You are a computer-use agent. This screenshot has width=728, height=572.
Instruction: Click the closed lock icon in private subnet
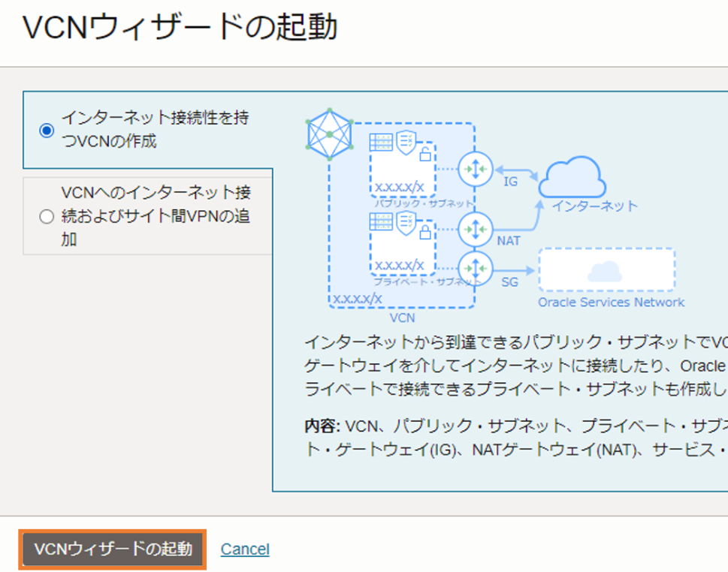tap(424, 232)
